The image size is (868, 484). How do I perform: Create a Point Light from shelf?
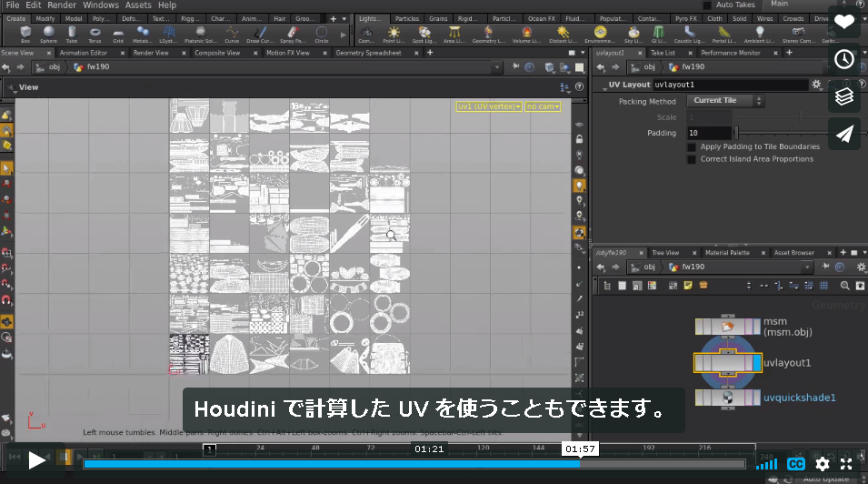(394, 34)
